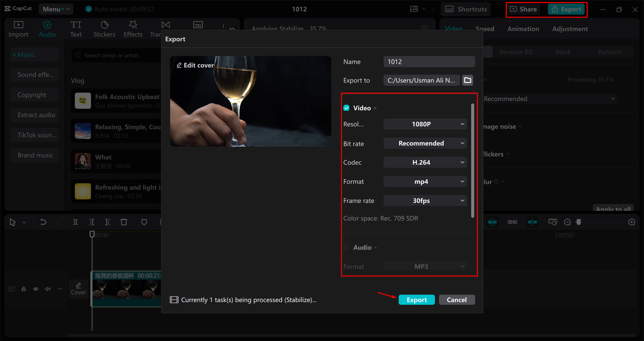Click the timeline zoom out icon
Screen dimensions: 644x341
[x=567, y=222]
